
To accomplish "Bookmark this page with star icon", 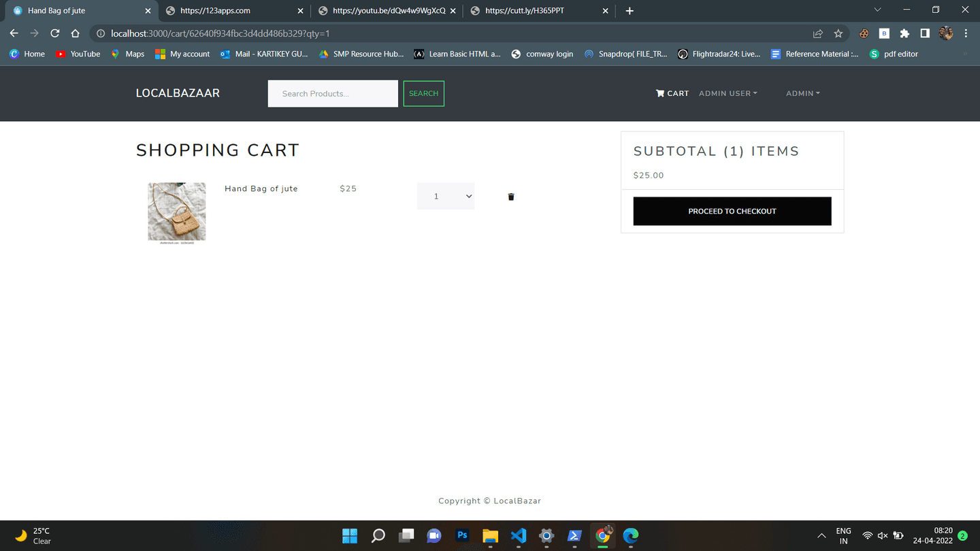I will [x=838, y=33].
